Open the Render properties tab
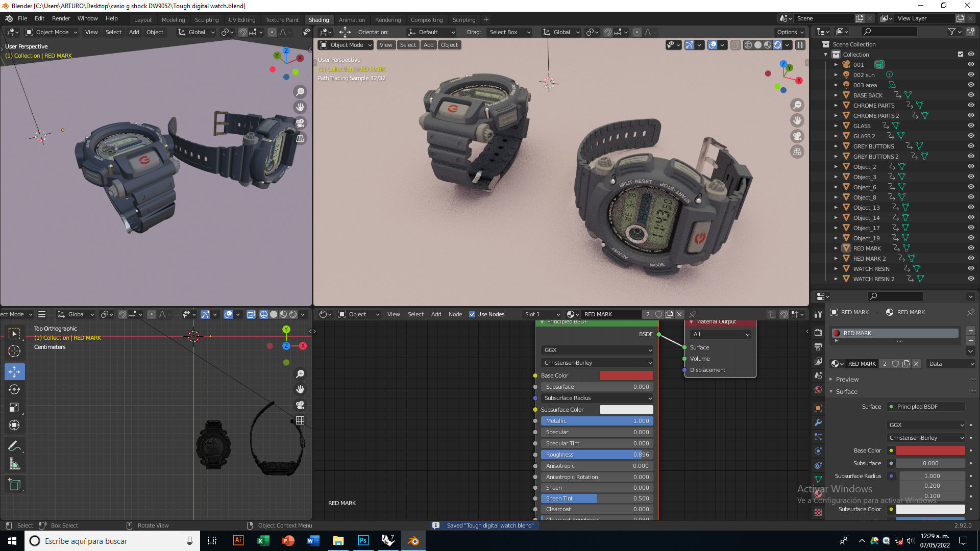The height and width of the screenshot is (551, 980). pyautogui.click(x=818, y=332)
